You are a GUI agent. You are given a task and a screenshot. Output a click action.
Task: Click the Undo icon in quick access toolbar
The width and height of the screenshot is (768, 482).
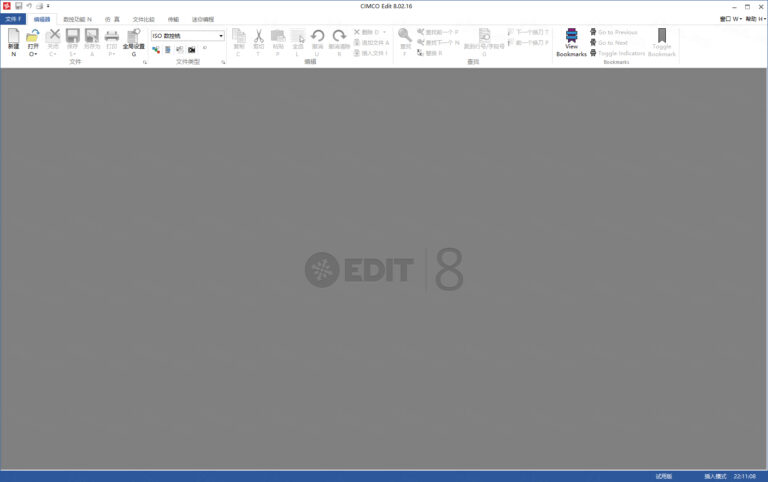coord(29,6)
